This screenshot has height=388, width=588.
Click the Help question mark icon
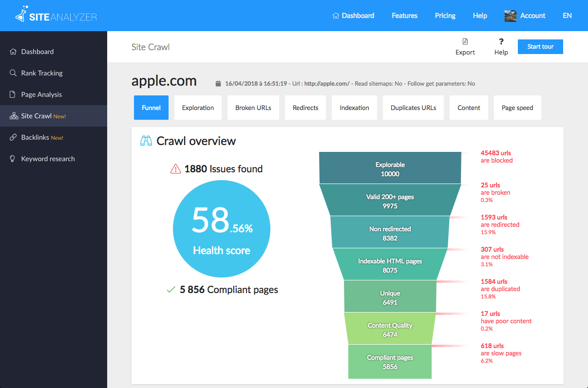(501, 42)
